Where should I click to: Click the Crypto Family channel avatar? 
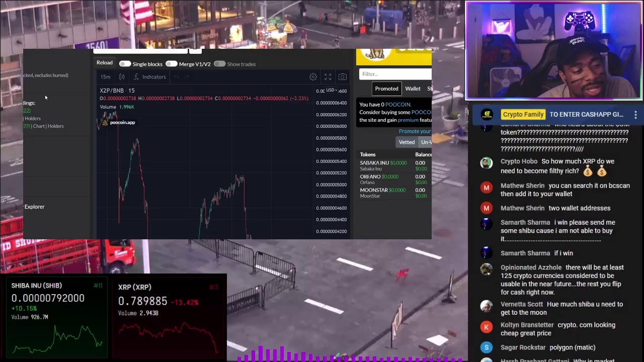point(487,114)
